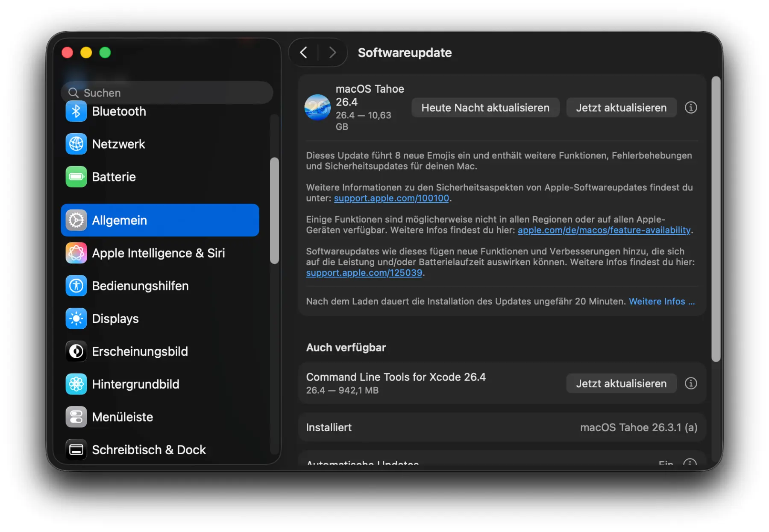
Task: Click the Bluetooth icon in sidebar
Action: pyautogui.click(x=76, y=111)
